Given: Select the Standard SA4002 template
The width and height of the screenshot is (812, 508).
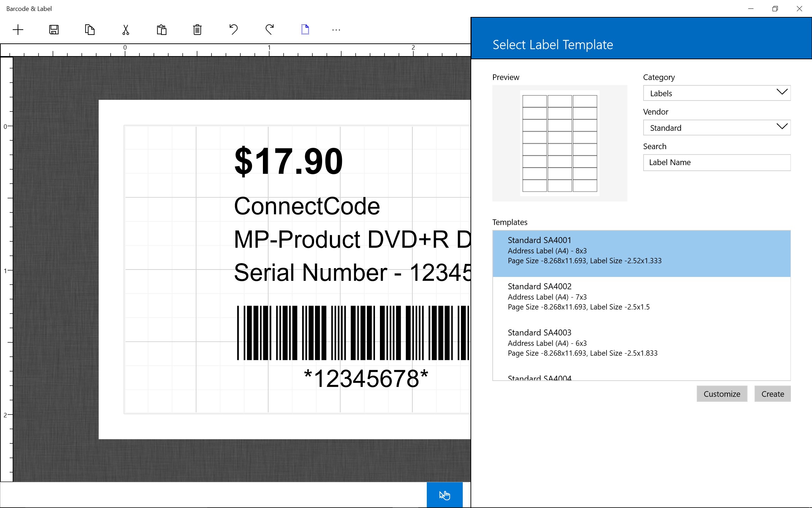Looking at the screenshot, I should coord(641,297).
